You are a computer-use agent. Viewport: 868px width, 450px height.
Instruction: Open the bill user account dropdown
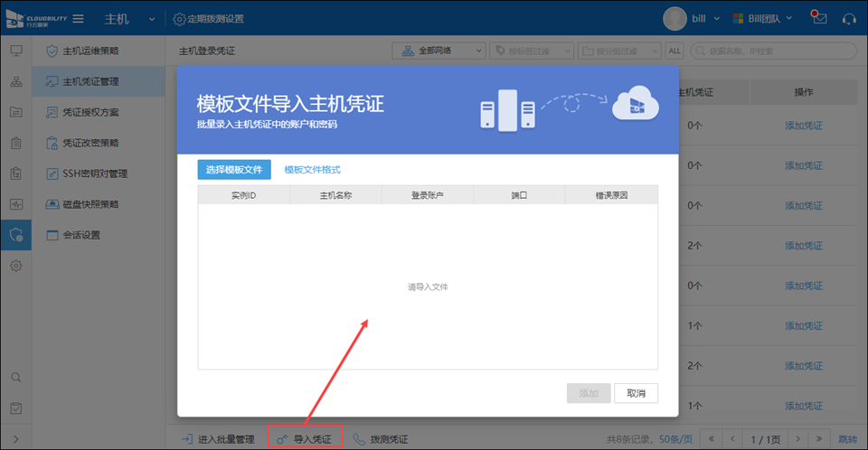coord(692,18)
